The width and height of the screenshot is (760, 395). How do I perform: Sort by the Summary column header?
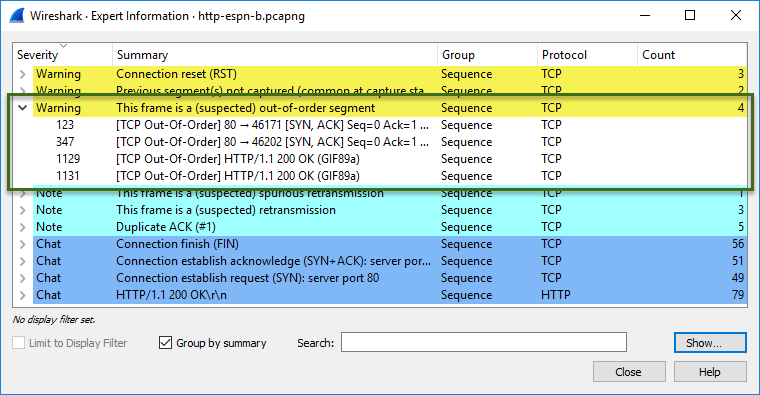275,54
